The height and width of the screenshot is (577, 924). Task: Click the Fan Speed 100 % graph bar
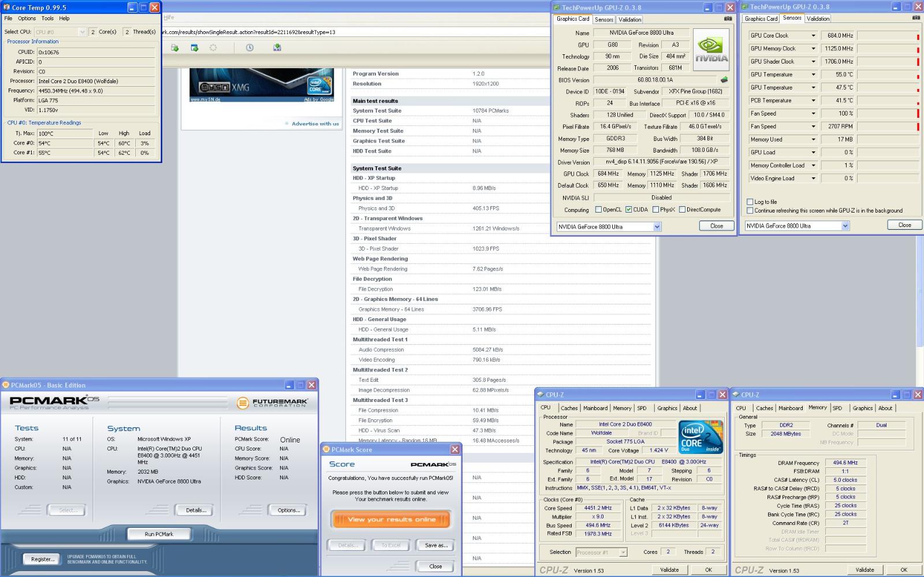tap(888, 113)
